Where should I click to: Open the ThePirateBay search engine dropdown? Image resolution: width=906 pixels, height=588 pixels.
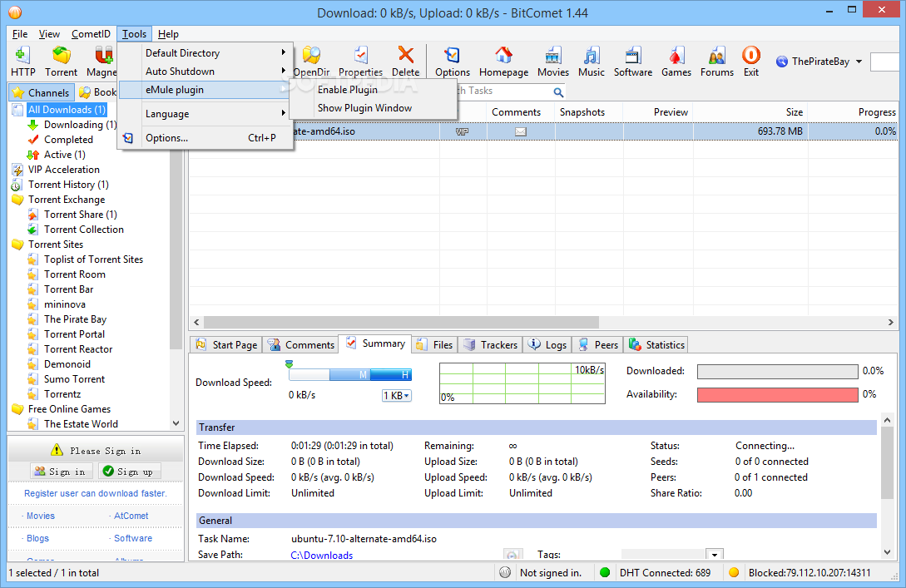pos(859,62)
